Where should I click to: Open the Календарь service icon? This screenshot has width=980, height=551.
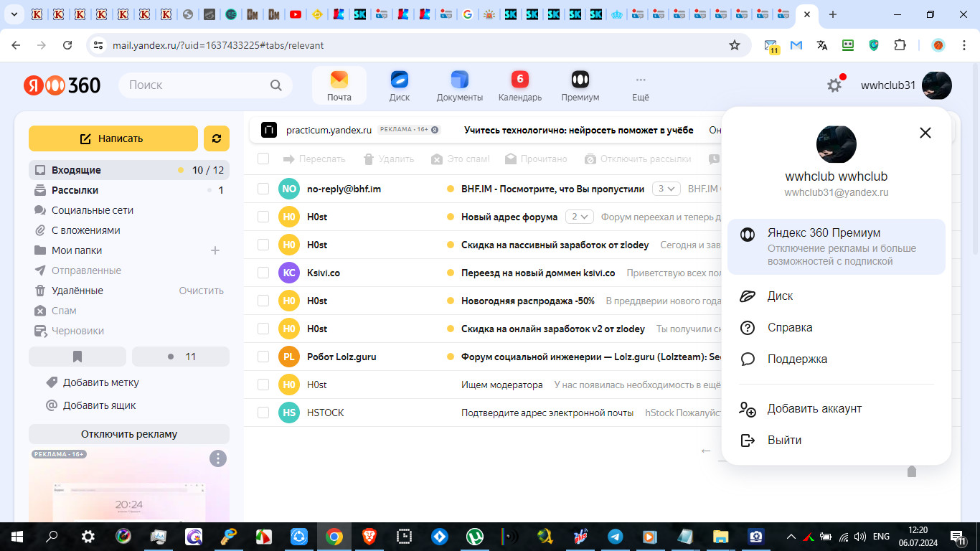click(x=520, y=85)
